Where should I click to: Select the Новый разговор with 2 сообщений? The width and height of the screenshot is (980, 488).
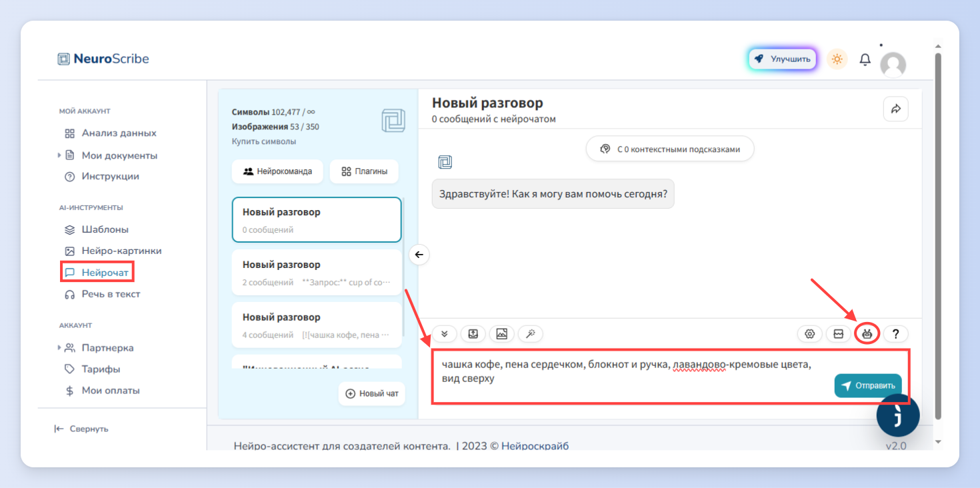[x=317, y=272]
